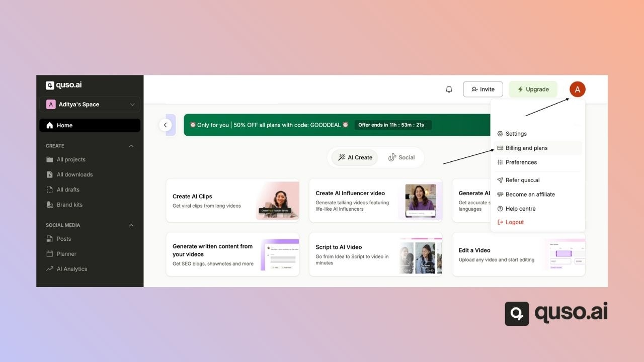644x362 pixels.
Task: Click the Brand kits icon
Action: (x=49, y=205)
